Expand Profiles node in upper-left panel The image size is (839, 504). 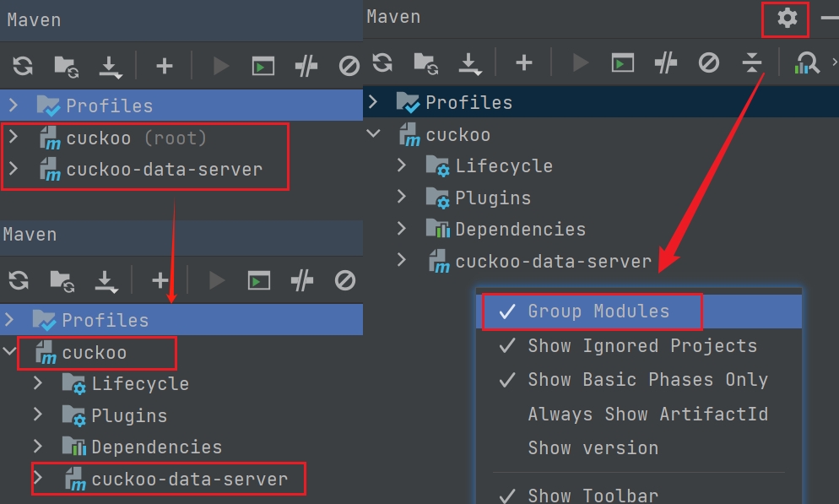[x=14, y=105]
